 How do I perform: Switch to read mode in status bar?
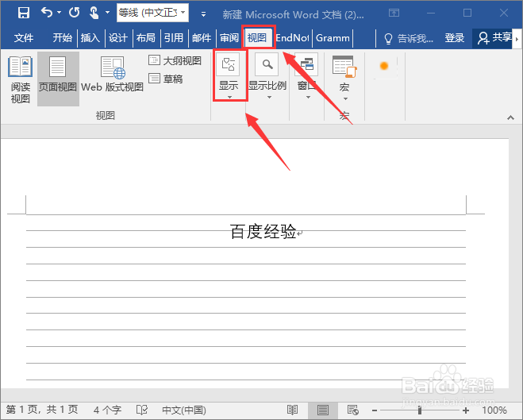pos(293,410)
